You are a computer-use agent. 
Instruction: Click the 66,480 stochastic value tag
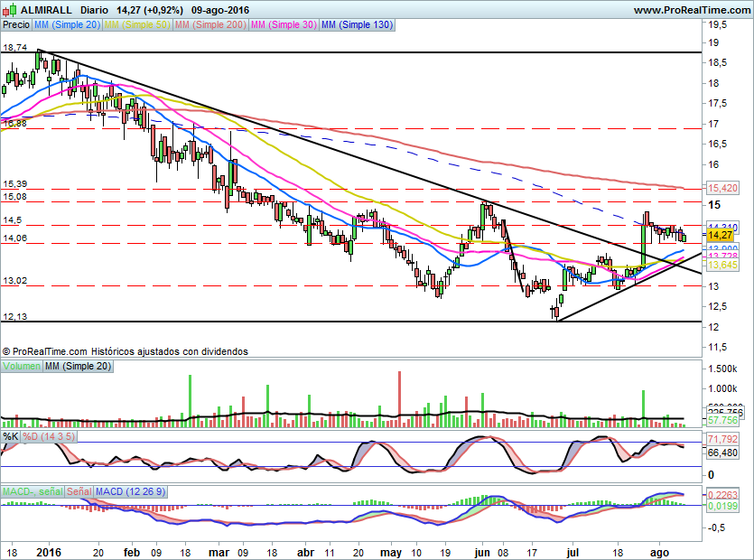tap(722, 453)
